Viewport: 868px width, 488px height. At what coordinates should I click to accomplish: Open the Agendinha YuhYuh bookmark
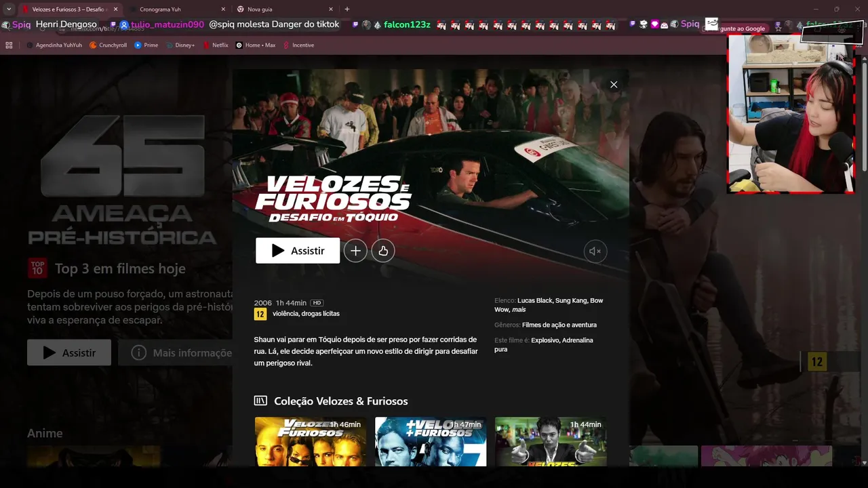pyautogui.click(x=54, y=45)
